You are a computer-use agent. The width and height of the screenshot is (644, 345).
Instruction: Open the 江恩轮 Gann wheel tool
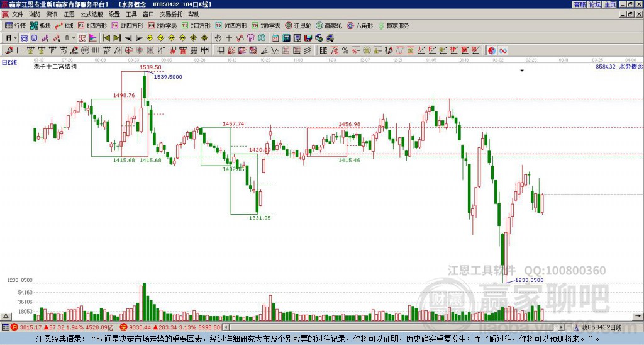(298, 25)
